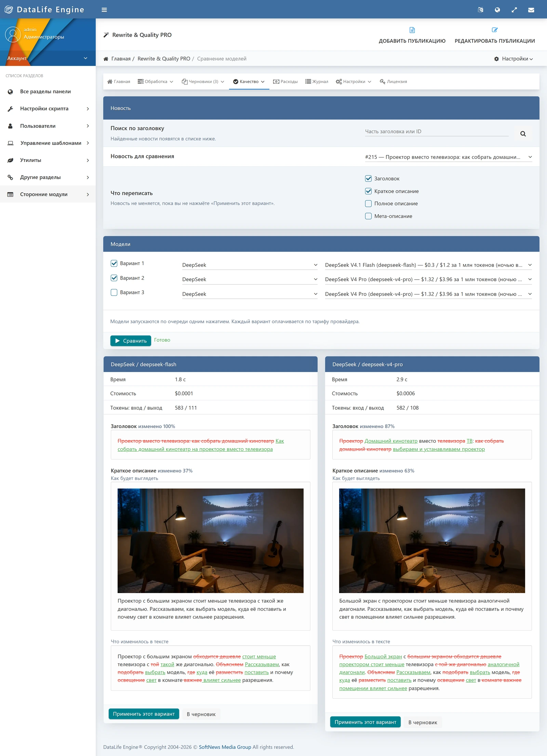This screenshot has height=756, width=547.
Task: Uncheck the Краткое описание checkbox
Action: [368, 191]
